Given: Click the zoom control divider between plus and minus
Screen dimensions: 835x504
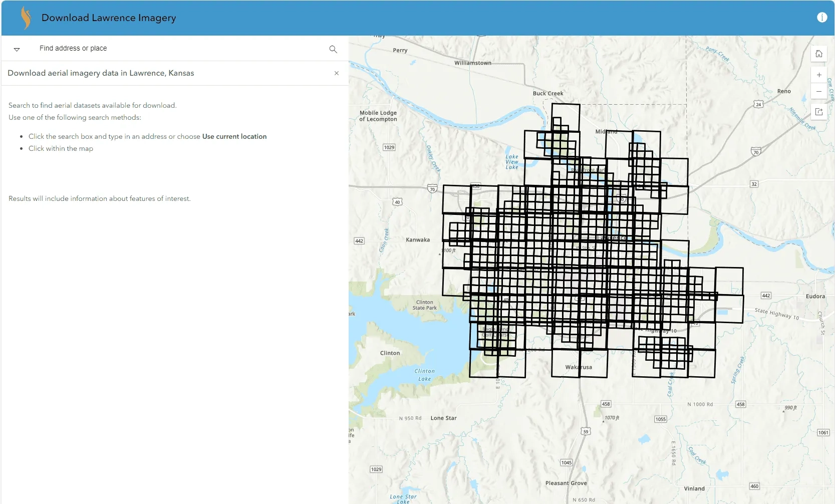Looking at the screenshot, I should [819, 83].
